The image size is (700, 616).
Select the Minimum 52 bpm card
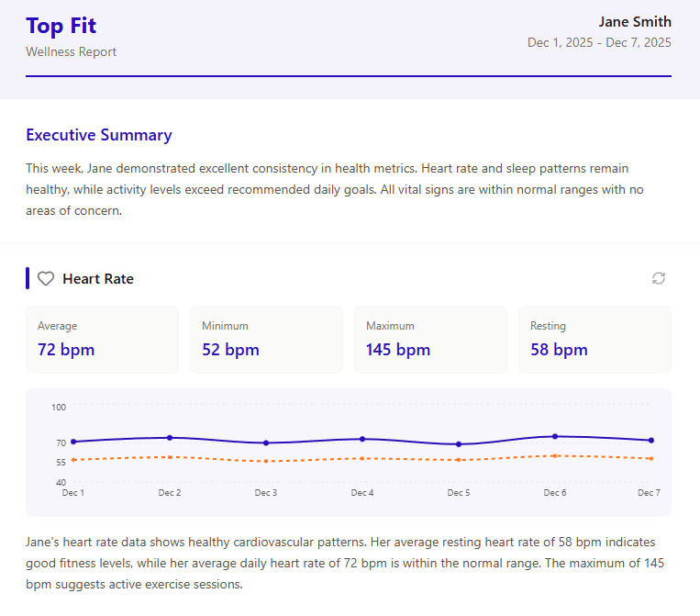[266, 340]
